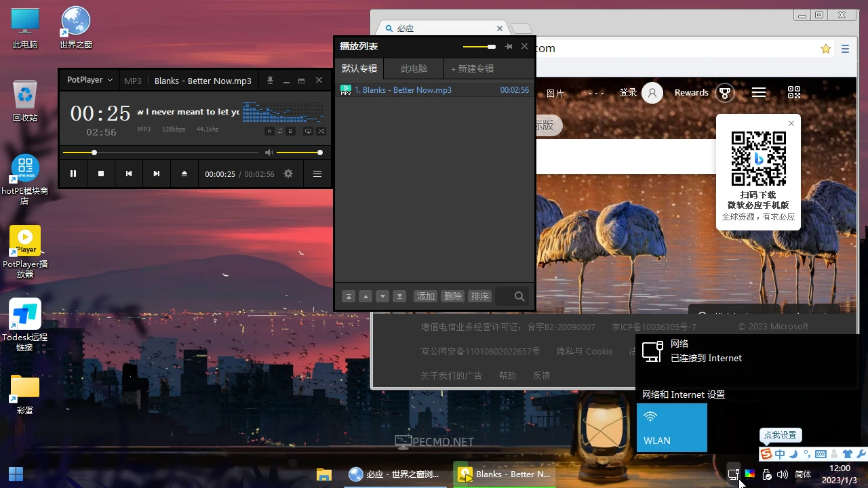Set A-B repeat end point B

291,131
